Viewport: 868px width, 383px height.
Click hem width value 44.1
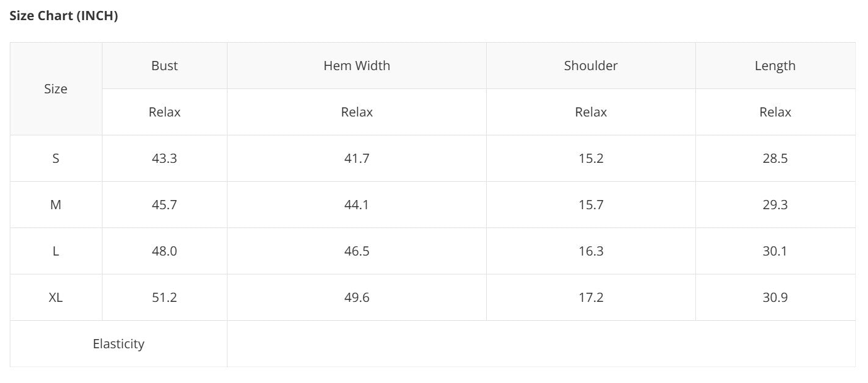tap(357, 205)
